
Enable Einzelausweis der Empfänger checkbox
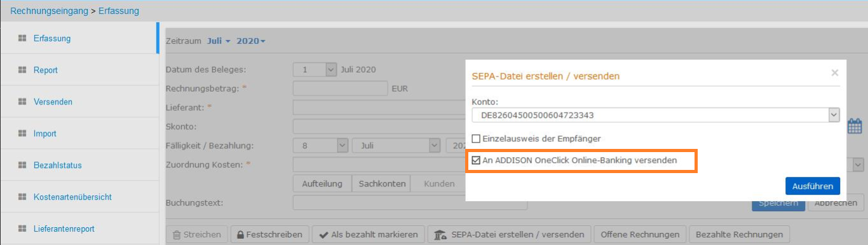tap(476, 139)
